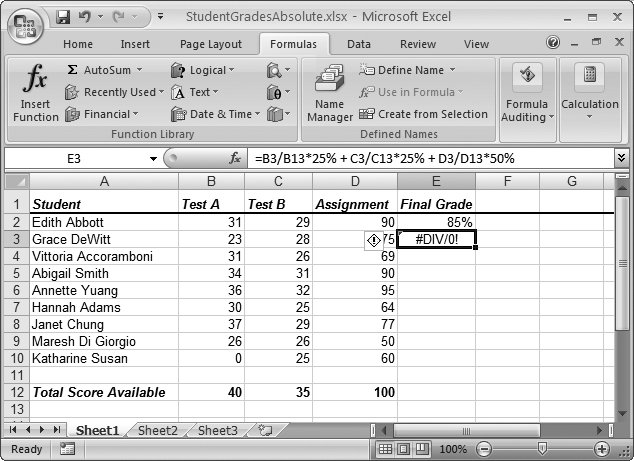This screenshot has height=461, width=634.
Task: Click the error warning icon beside E3
Action: click(x=375, y=239)
